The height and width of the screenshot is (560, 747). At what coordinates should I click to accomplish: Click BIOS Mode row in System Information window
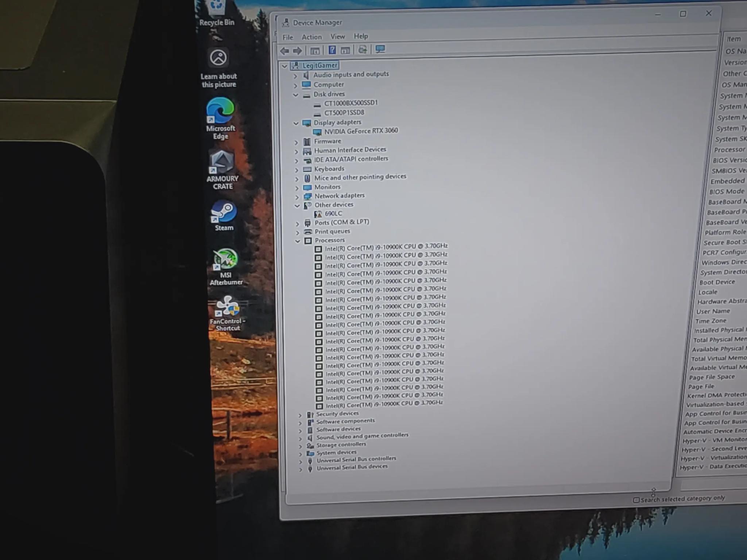tap(727, 192)
